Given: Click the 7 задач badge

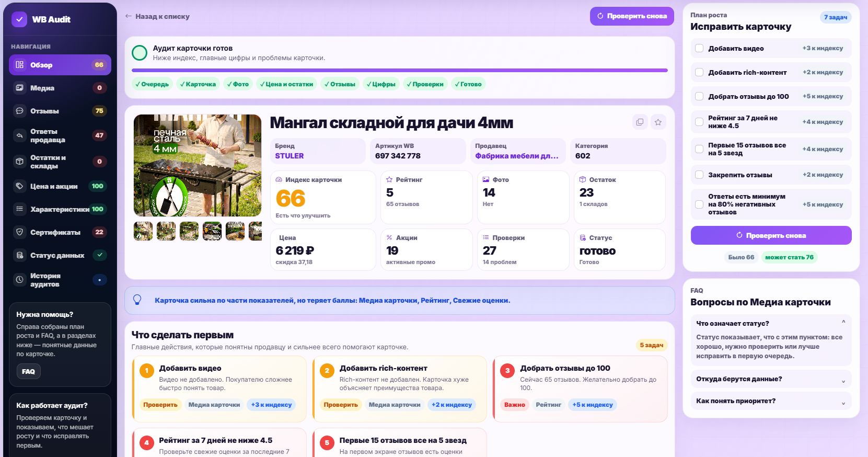Looking at the screenshot, I should (x=836, y=17).
